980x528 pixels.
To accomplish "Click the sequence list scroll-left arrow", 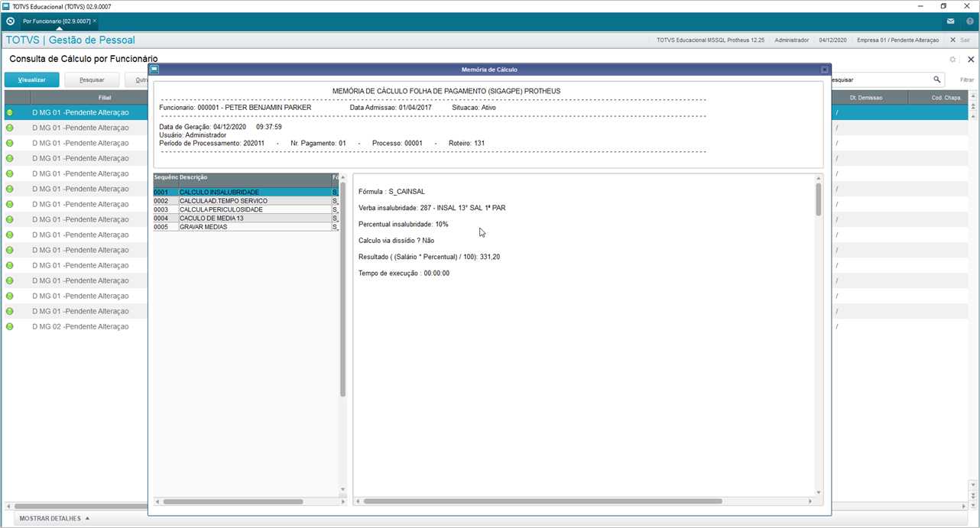I will (157, 501).
